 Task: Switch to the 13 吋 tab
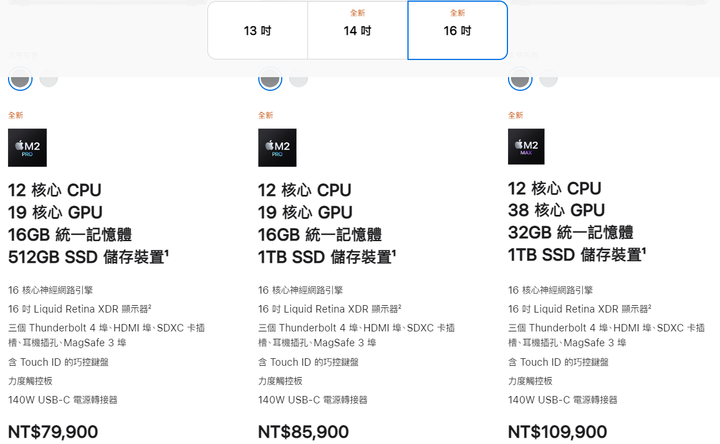pyautogui.click(x=257, y=31)
